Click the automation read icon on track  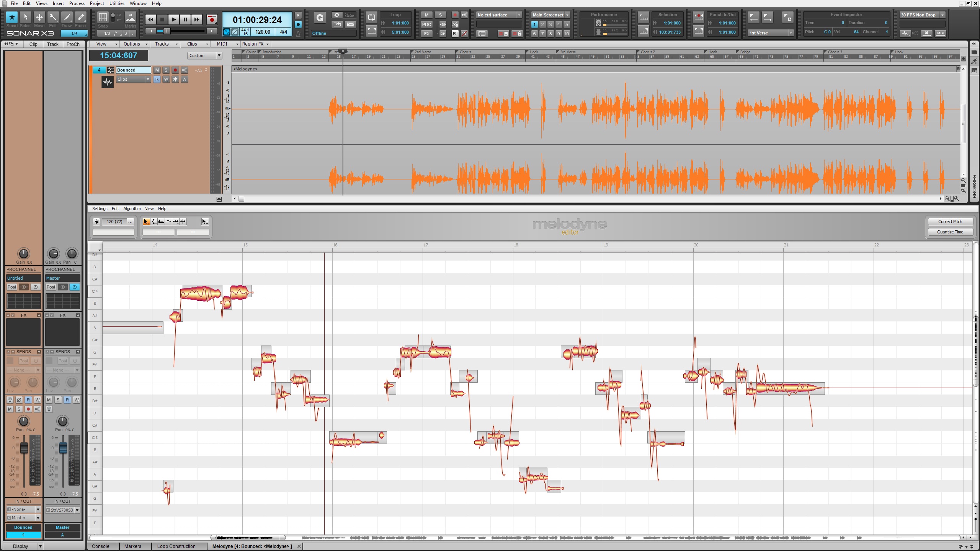(x=156, y=79)
